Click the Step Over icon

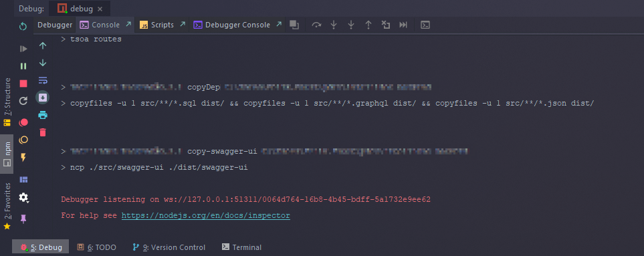316,25
